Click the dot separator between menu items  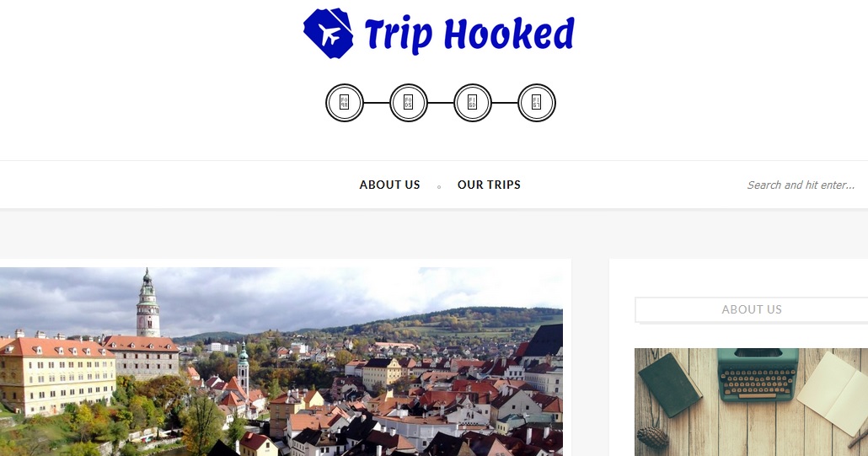pyautogui.click(x=439, y=187)
